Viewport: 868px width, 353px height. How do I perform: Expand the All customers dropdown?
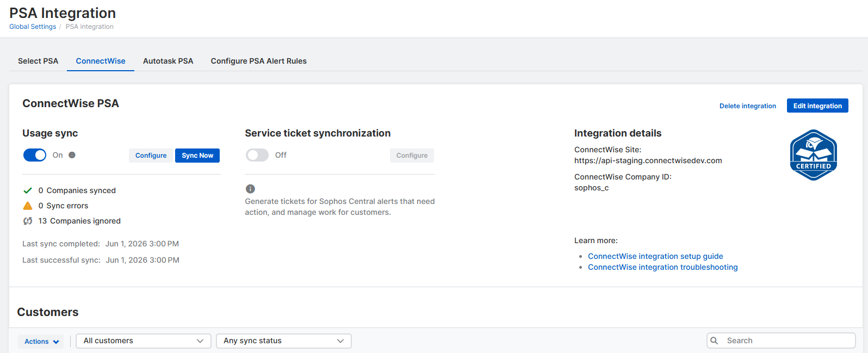(x=144, y=341)
